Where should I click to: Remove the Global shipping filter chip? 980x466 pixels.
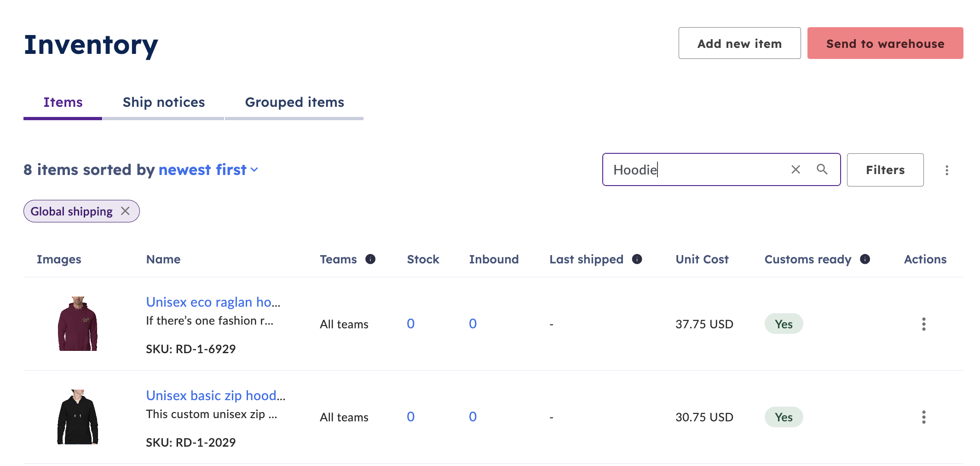[125, 211]
